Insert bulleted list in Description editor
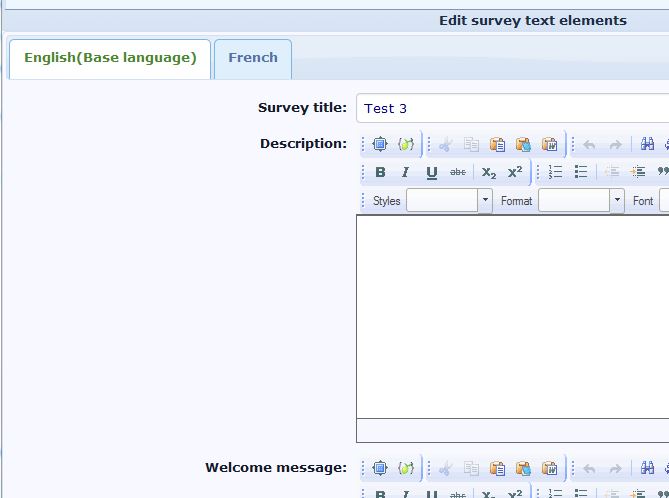The height and width of the screenshot is (498, 669). click(x=581, y=172)
